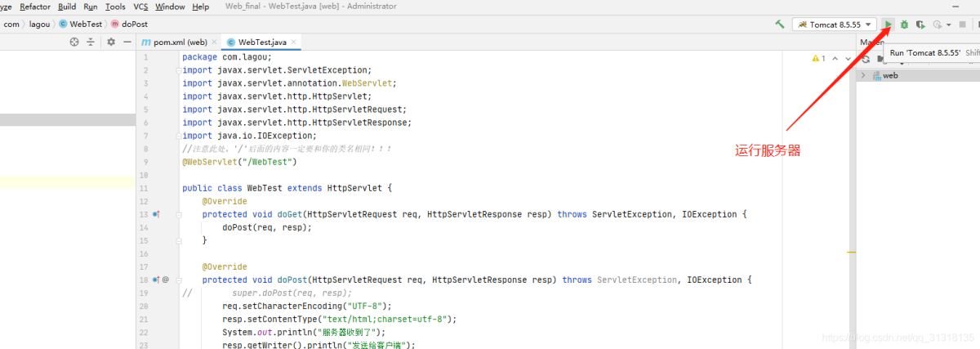980x349 pixels.
Task: Collapse all in the project panel
Action: [91, 42]
